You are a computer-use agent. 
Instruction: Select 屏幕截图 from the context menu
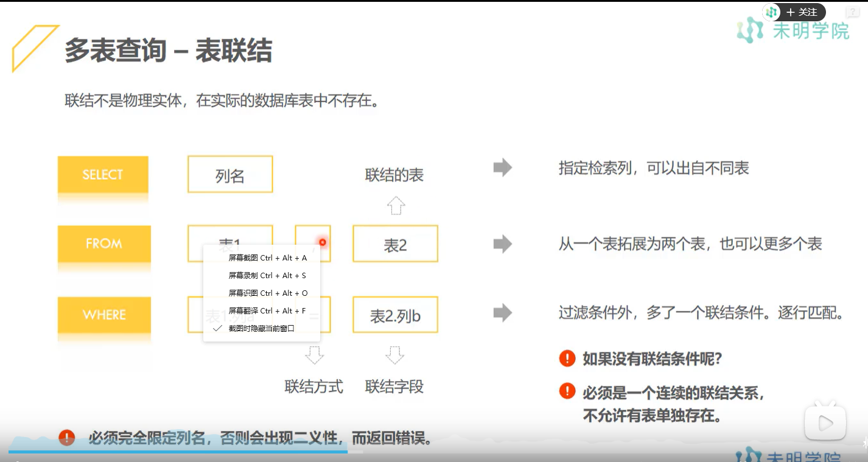tap(266, 257)
